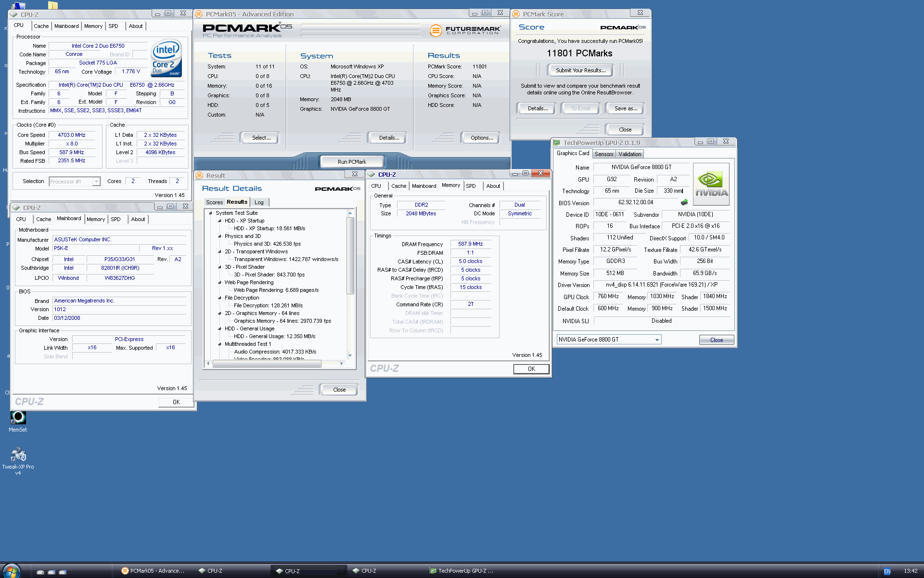Click OK in the Memory CPU-Z window

531,369
